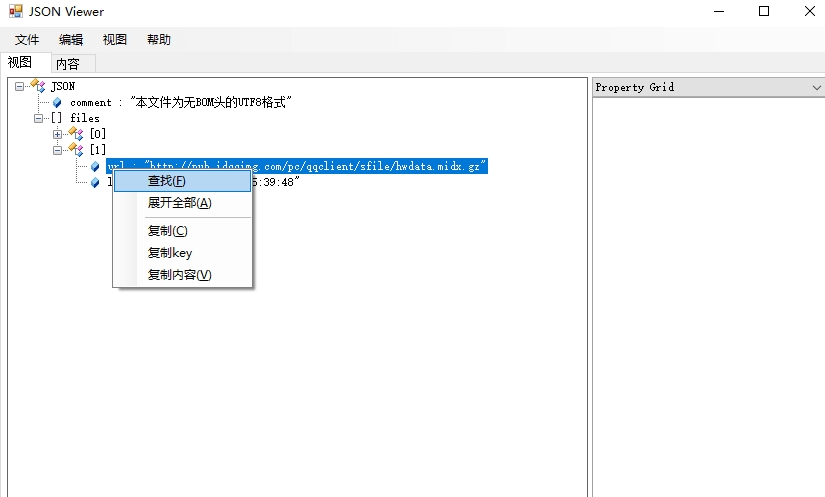The height and width of the screenshot is (497, 825).
Task: Select the comment row with 无BOM头的UTF8格式
Action: (181, 103)
